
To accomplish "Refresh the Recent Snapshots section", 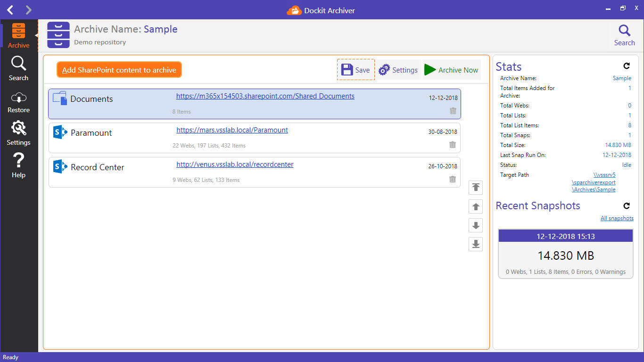I will coord(627,206).
